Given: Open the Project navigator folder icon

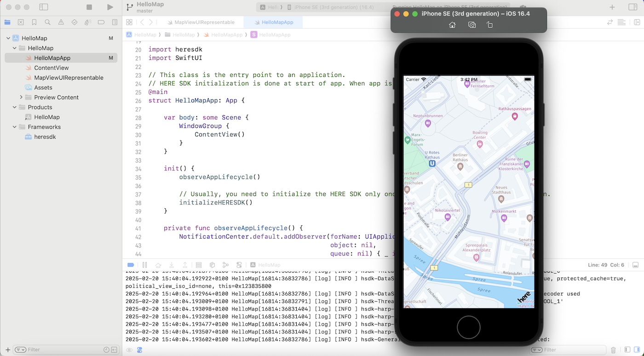Looking at the screenshot, I should tap(7, 22).
